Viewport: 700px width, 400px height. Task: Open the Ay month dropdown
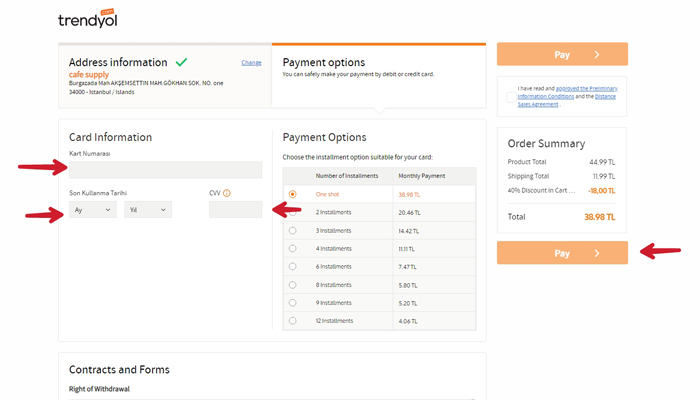93,210
